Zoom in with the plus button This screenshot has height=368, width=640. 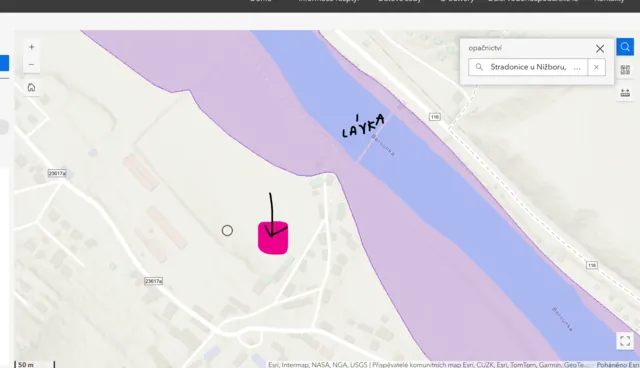coord(31,47)
